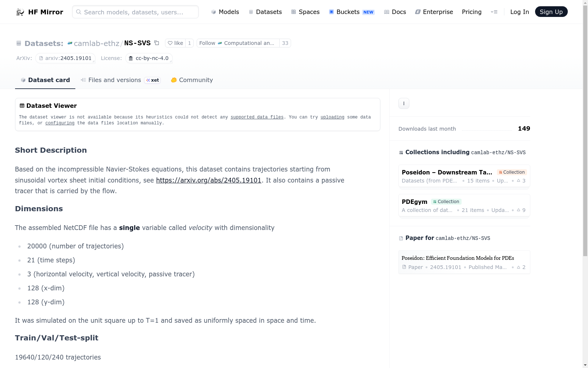Click the xet badge on Files tab
Screen dimensions: 588x368
(x=153, y=80)
